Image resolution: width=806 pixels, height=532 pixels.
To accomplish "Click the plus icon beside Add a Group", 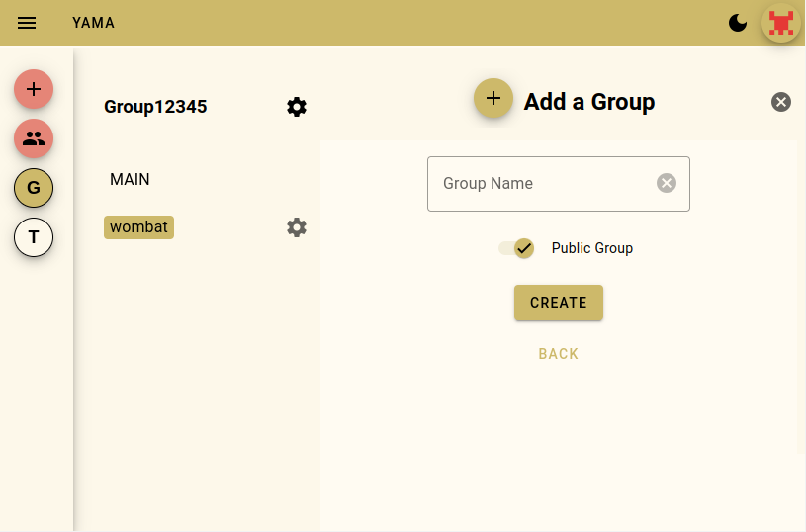I will point(493,98).
